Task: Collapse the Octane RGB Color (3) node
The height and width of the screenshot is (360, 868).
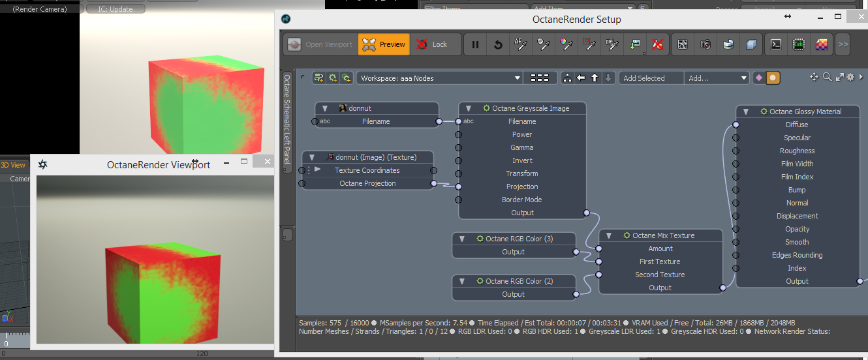Action: tap(461, 239)
